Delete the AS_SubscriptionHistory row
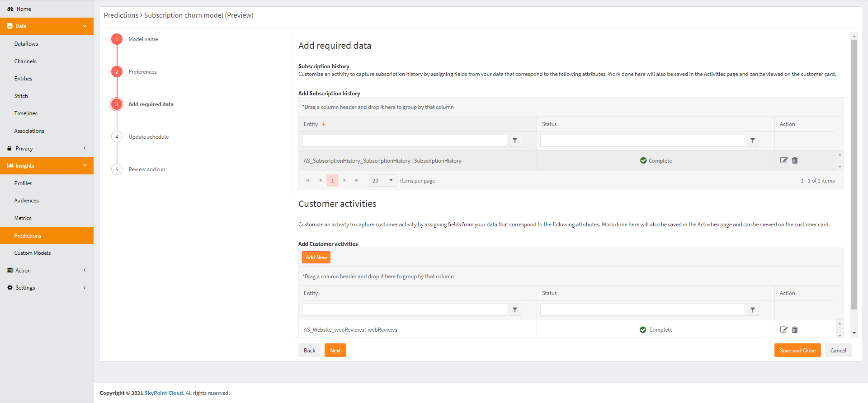The image size is (868, 403). (795, 160)
